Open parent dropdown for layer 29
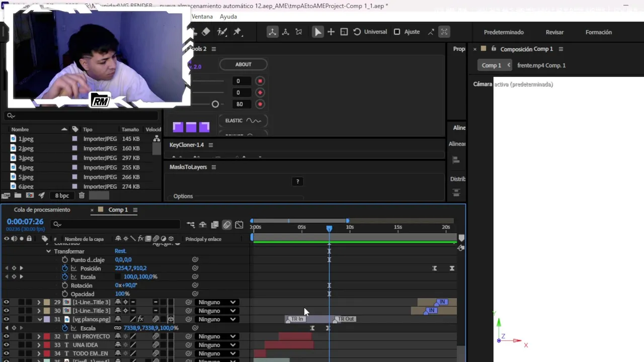Viewport: 644px width, 362px height. click(217, 302)
